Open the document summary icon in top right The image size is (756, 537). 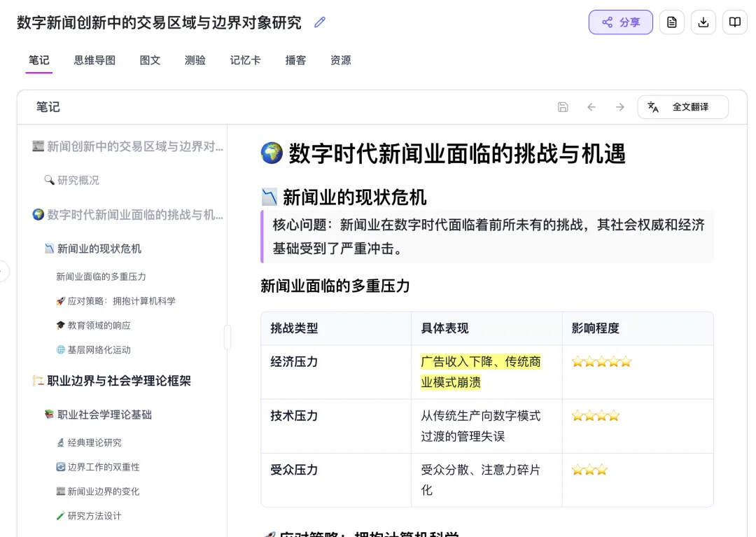671,22
